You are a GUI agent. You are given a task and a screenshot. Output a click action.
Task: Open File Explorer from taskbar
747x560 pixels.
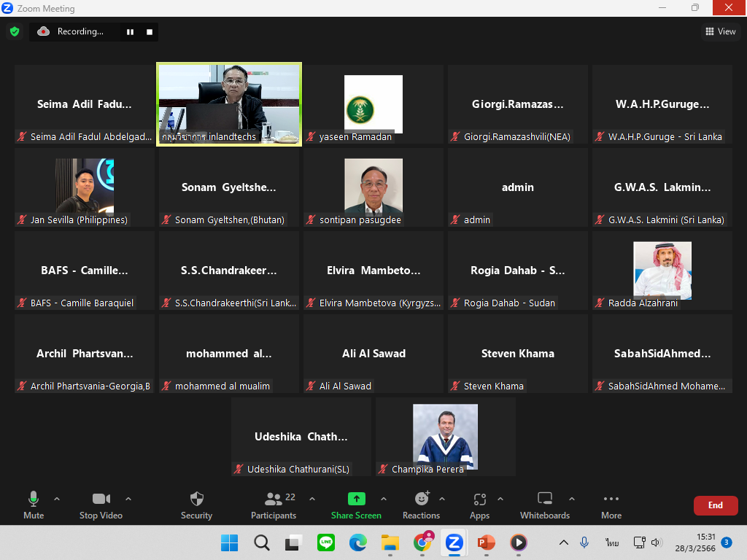pyautogui.click(x=390, y=542)
